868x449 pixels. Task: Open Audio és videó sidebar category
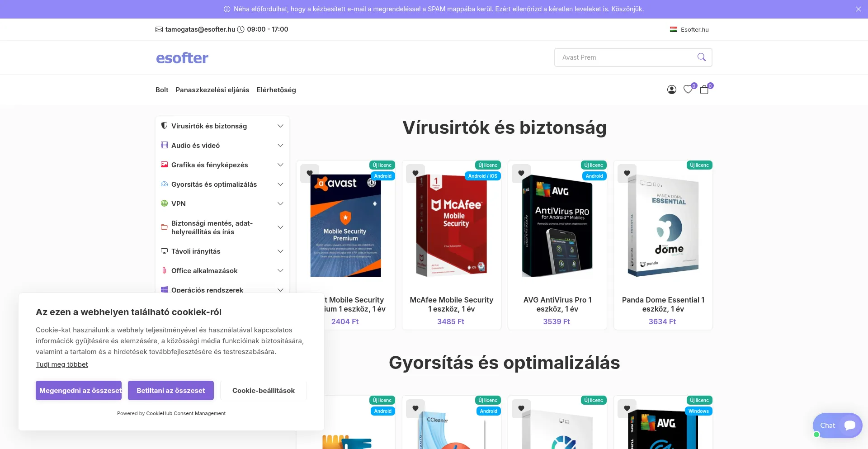195,146
